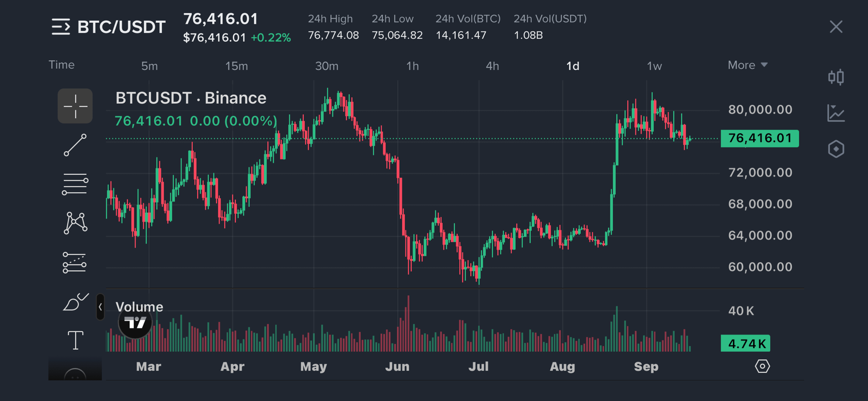Close the chart view
Screen dimensions: 868x401
tap(836, 27)
